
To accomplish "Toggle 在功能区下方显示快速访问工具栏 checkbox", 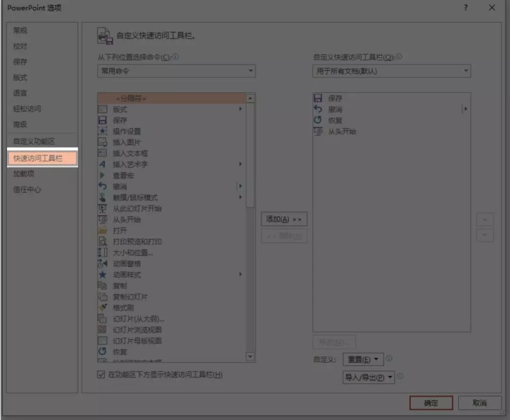I will pyautogui.click(x=101, y=375).
